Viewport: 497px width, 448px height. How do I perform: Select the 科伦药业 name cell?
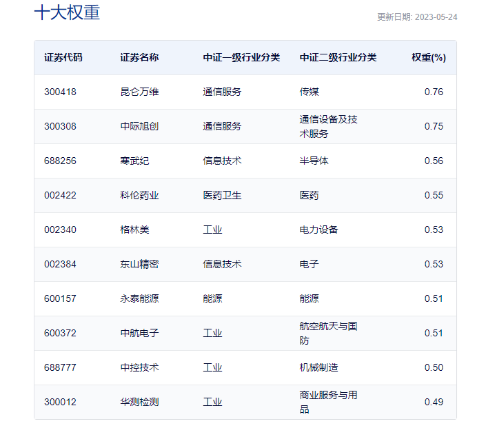pos(139,196)
